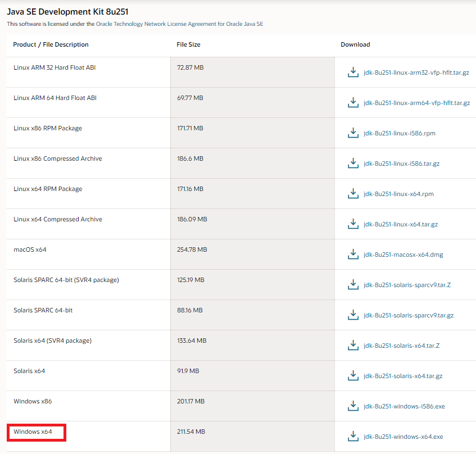Download jdk-8u251-linux-arm64-vfp-hflt.tar.gz link
Image resolution: width=476 pixels, height=454 pixels.
click(x=416, y=103)
